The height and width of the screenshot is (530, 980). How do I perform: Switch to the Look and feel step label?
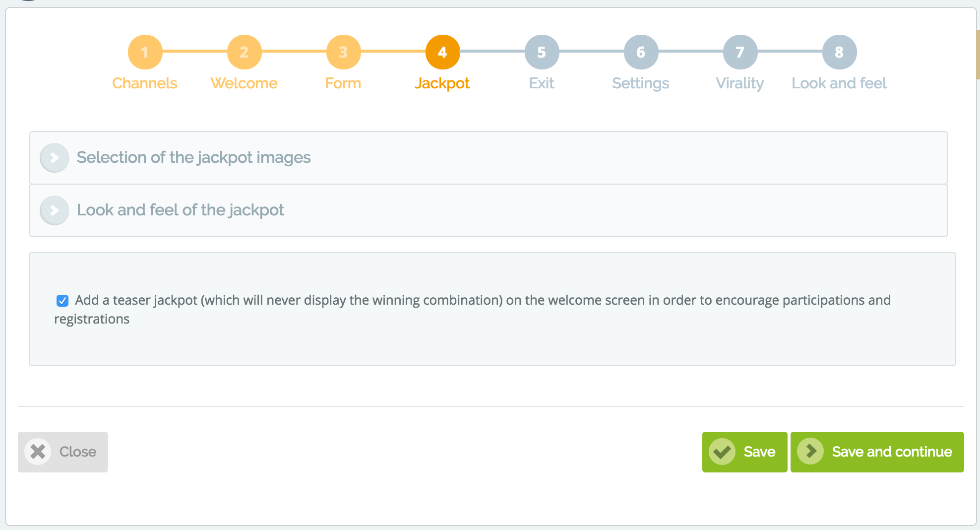pyautogui.click(x=839, y=83)
